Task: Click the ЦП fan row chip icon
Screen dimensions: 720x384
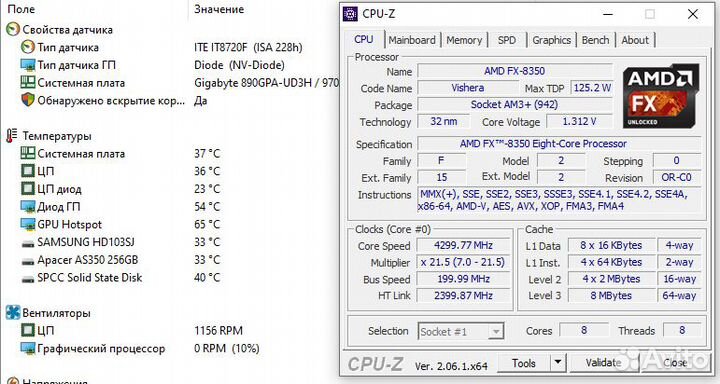Action: [28, 331]
